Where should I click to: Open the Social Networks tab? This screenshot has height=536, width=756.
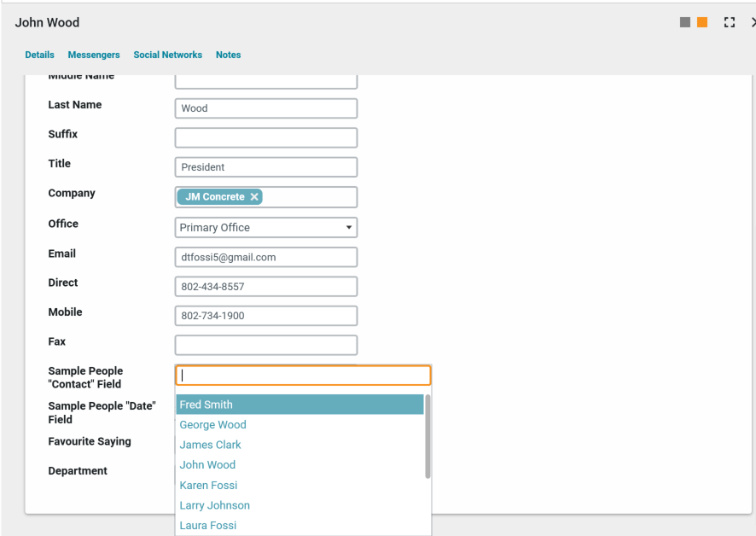167,55
